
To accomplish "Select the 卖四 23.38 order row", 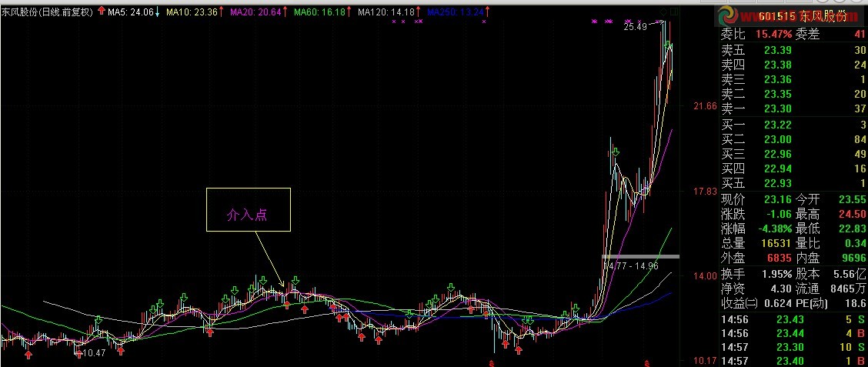I will [793, 65].
